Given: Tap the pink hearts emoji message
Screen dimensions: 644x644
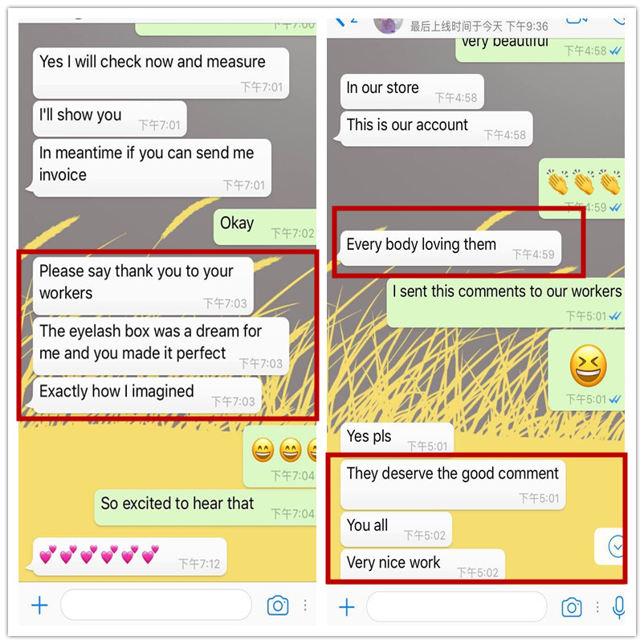Looking at the screenshot, I should (129, 556).
